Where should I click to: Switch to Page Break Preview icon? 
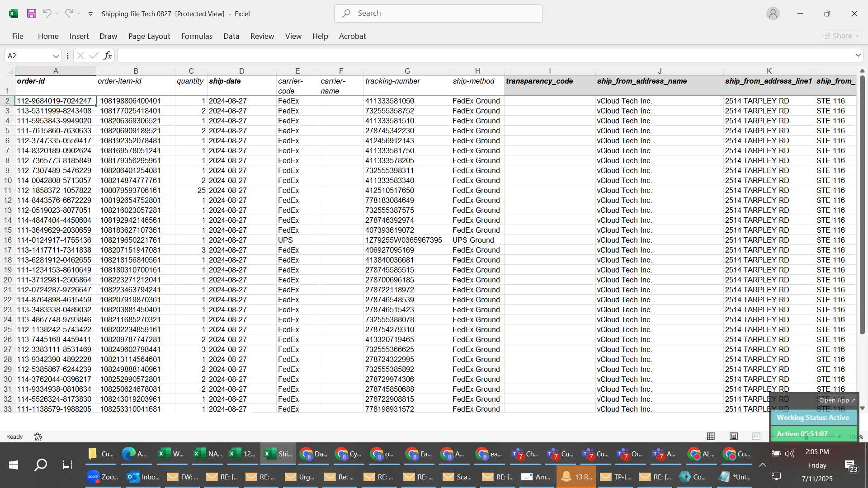click(x=756, y=436)
